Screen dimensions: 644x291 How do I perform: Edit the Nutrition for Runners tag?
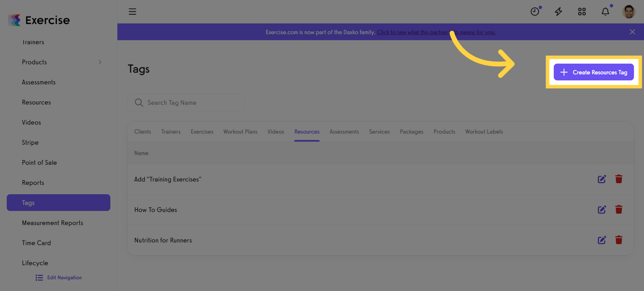click(x=602, y=240)
